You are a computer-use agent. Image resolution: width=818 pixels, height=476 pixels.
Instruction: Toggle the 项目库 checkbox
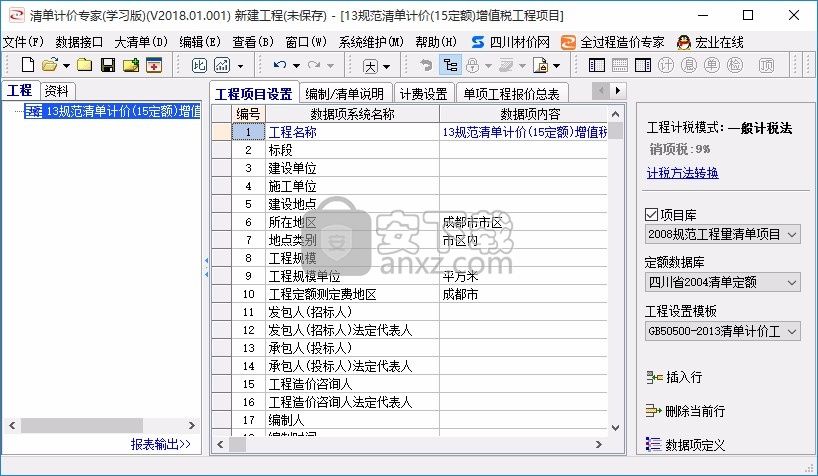tap(651, 215)
